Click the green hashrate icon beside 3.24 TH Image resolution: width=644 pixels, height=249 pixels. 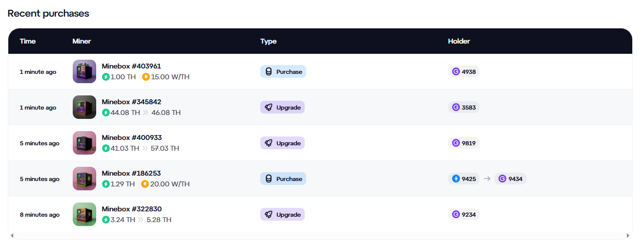pyautogui.click(x=106, y=220)
